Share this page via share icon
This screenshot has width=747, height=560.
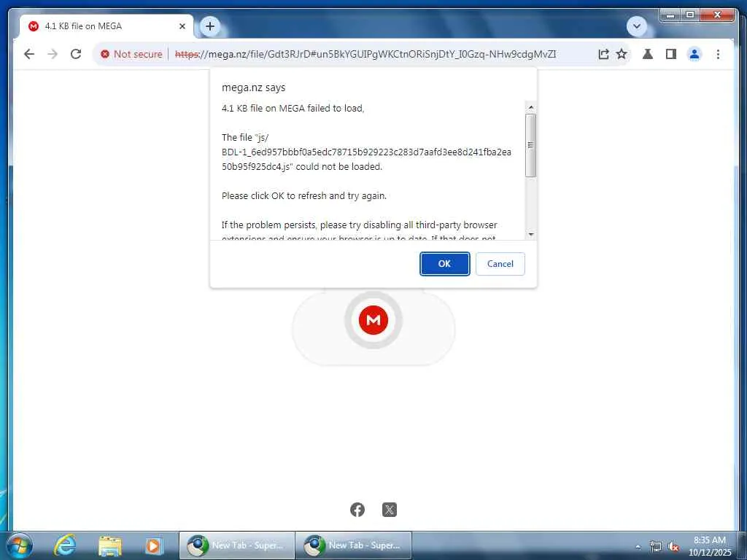pos(603,54)
